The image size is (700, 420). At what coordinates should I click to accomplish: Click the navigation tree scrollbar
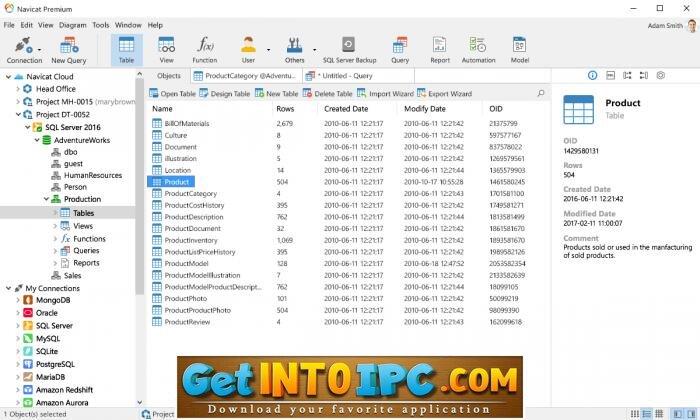139,186
